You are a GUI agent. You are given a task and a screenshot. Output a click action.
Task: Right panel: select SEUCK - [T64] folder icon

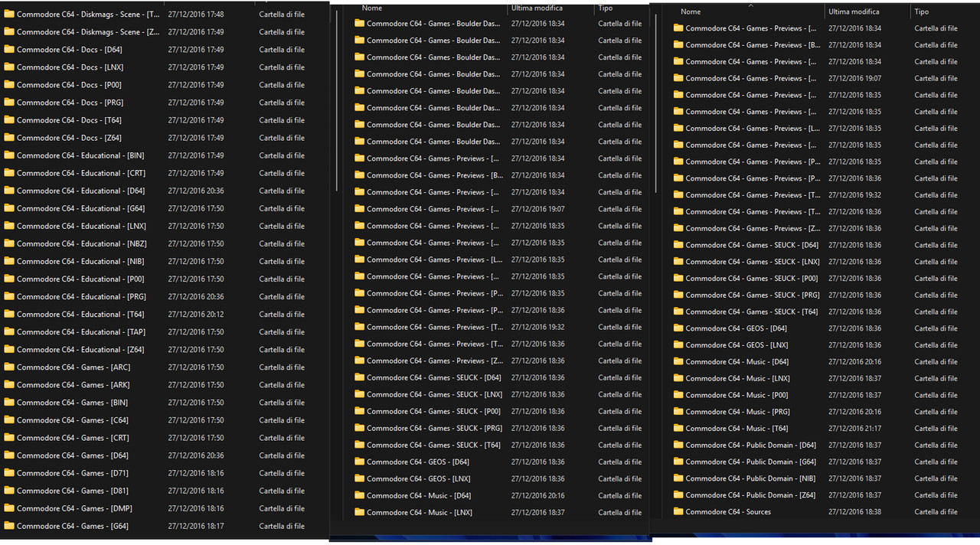pos(678,312)
